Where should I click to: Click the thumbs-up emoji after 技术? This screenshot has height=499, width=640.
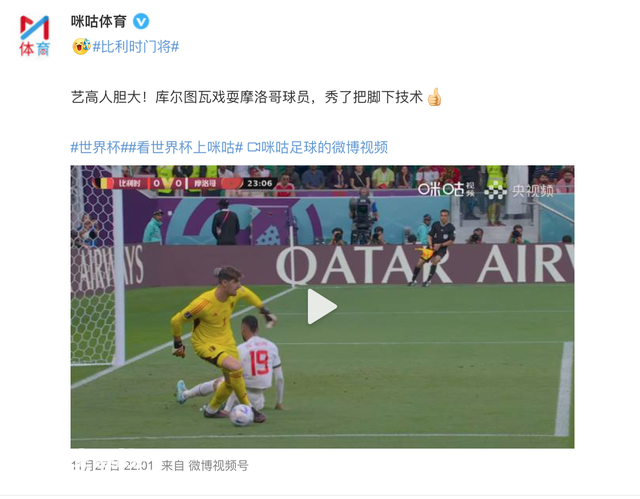pos(434,97)
